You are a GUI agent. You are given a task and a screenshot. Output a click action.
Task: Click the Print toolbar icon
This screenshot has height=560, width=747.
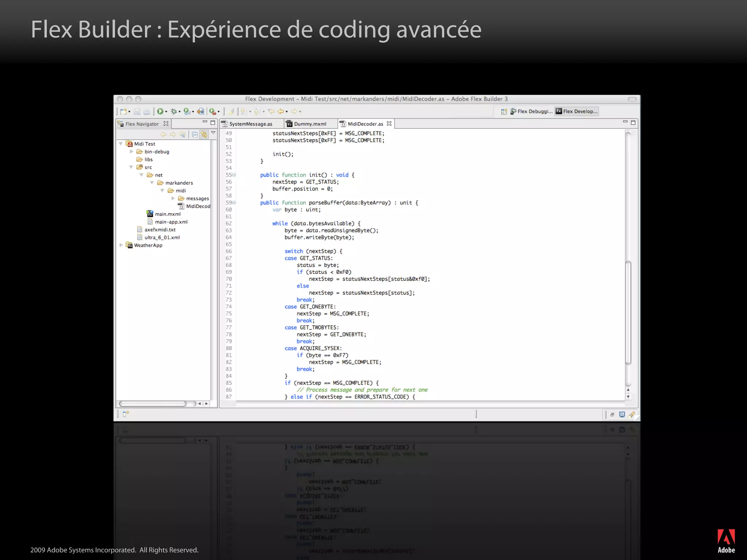click(147, 112)
